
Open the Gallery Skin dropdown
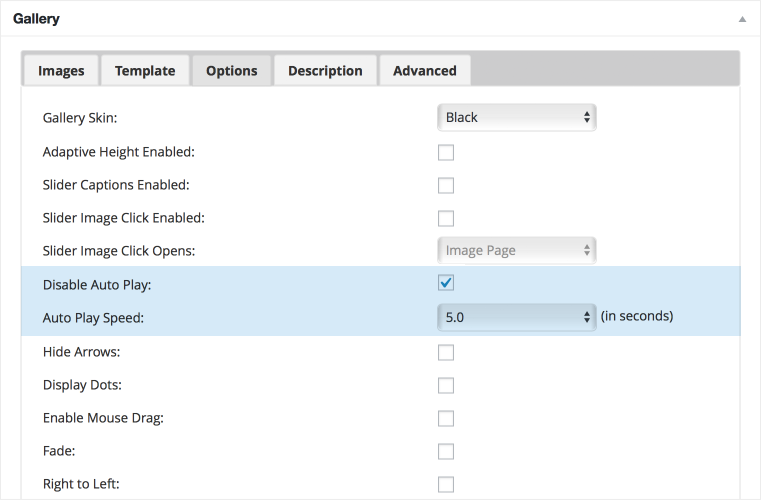click(x=516, y=117)
